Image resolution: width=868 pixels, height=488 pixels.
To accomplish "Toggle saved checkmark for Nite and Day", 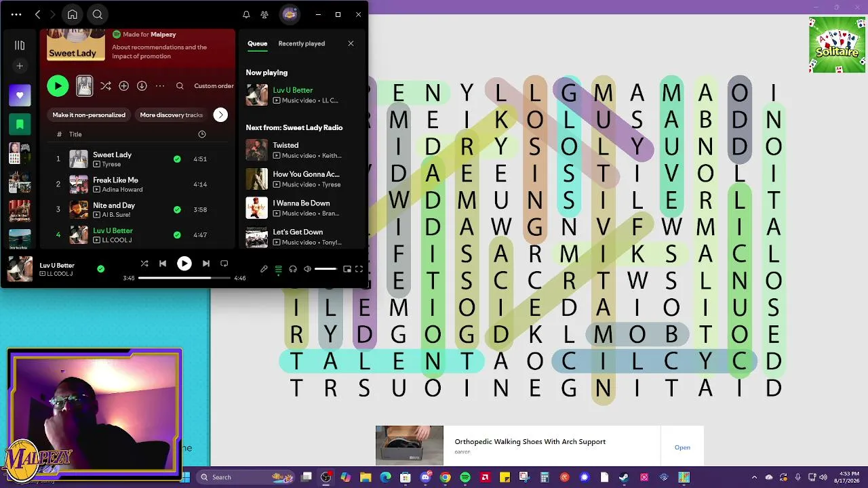I will [x=177, y=210].
